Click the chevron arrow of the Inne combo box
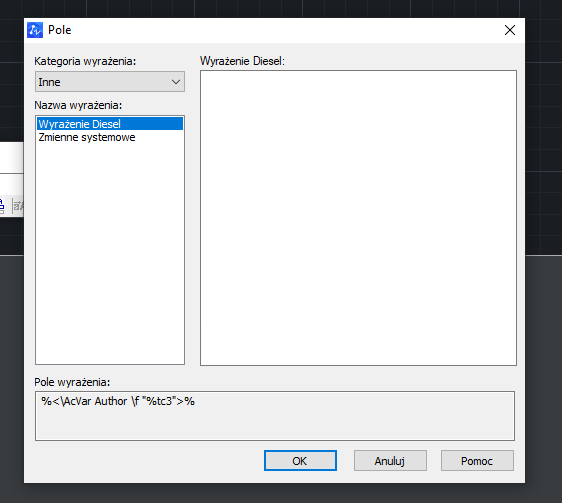The height and width of the screenshot is (503, 562). (176, 82)
